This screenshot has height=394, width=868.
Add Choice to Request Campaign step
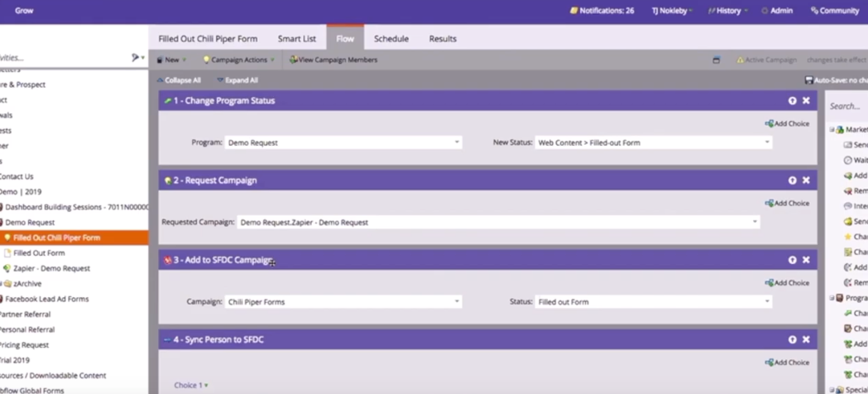point(787,204)
